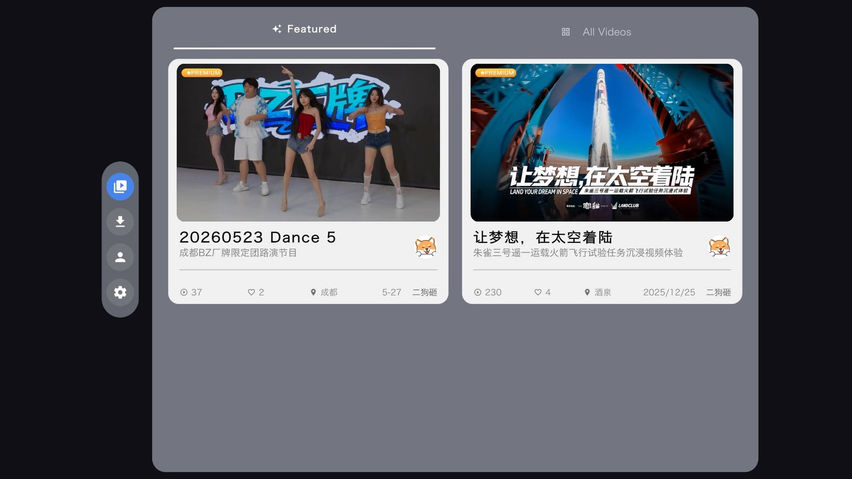
Task: Click the date "2025/12/25" on the rocket card
Action: [x=669, y=292]
